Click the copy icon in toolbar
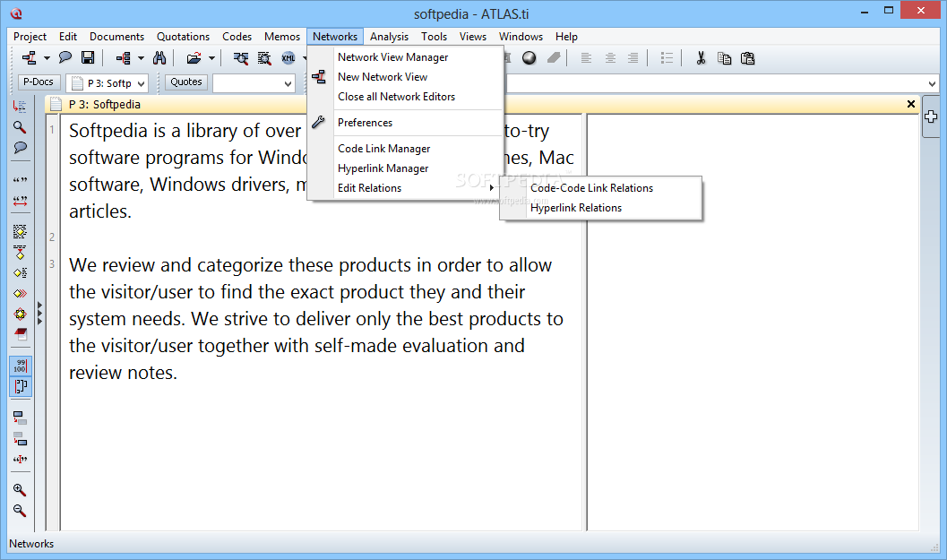Viewport: 947px width, 560px height. click(x=724, y=58)
